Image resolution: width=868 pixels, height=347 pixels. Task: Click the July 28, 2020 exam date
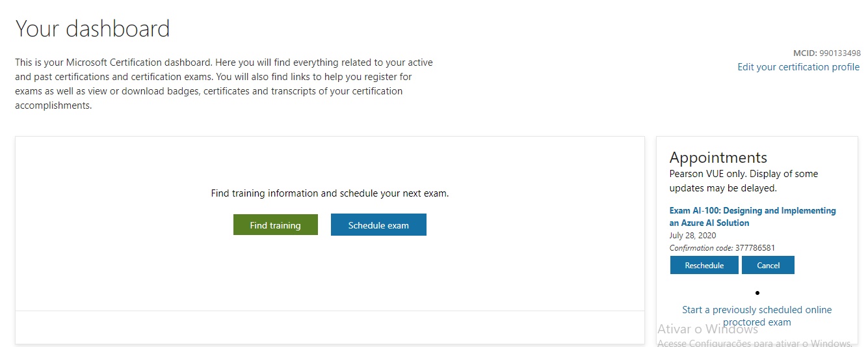pyautogui.click(x=692, y=236)
